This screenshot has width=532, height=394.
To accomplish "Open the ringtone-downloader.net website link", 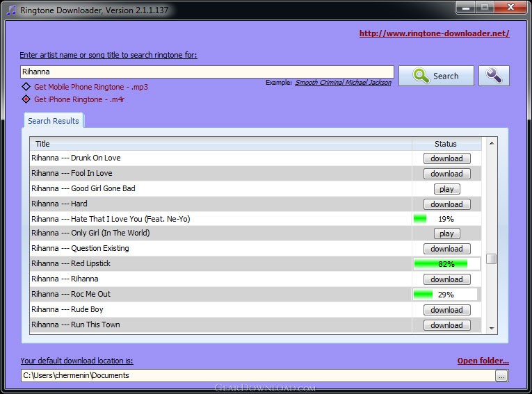I will point(434,33).
